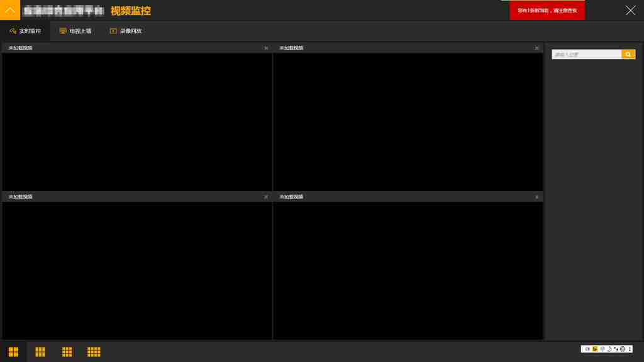
Task: Close the top-right 未加载视频 pane
Action: point(536,48)
